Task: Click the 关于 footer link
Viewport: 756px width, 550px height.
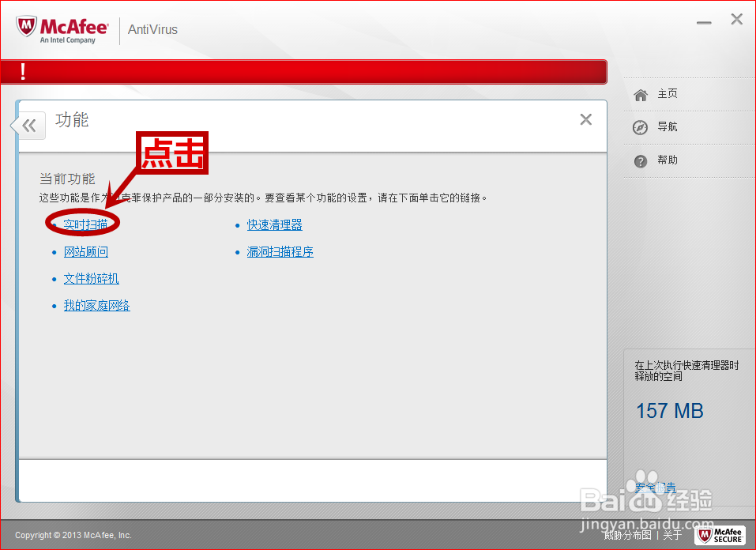Action: click(x=672, y=535)
